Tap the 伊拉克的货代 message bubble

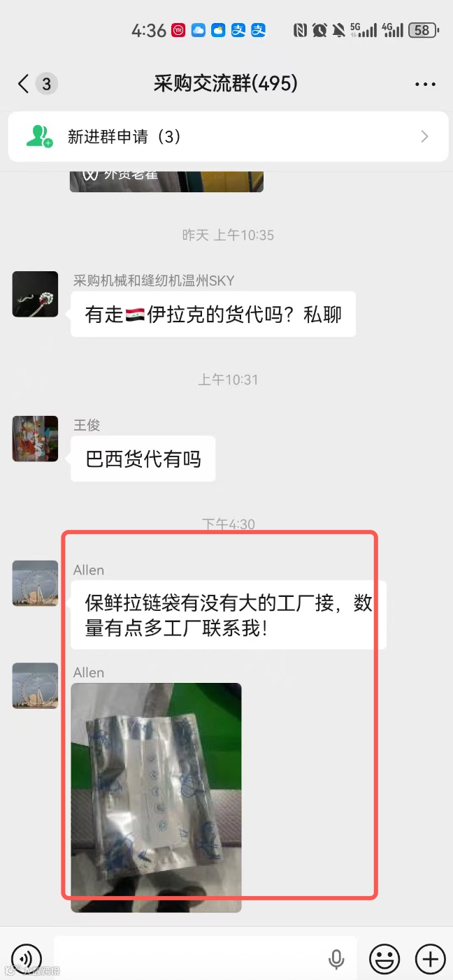pyautogui.click(x=213, y=314)
